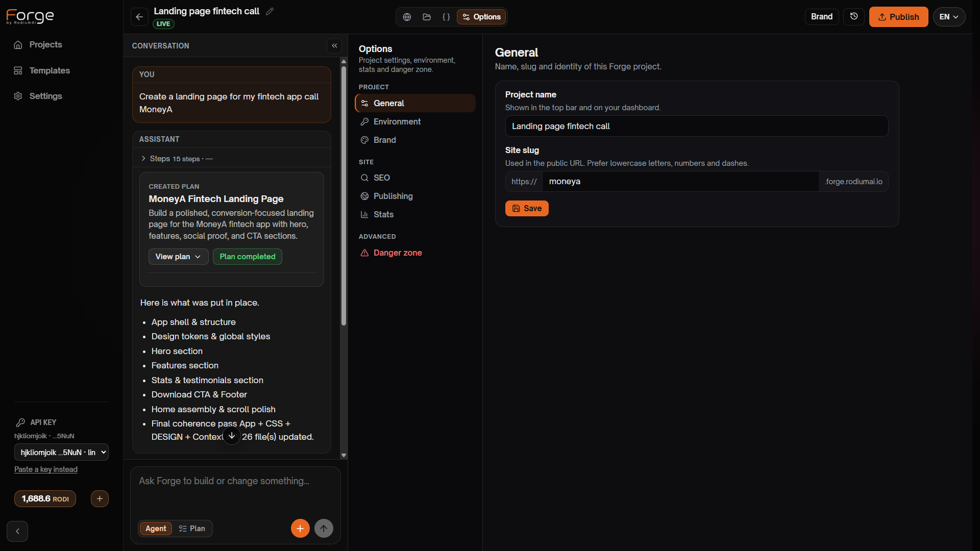The image size is (980, 551).
Task: Open Settings in the left sidebar
Action: tap(45, 96)
